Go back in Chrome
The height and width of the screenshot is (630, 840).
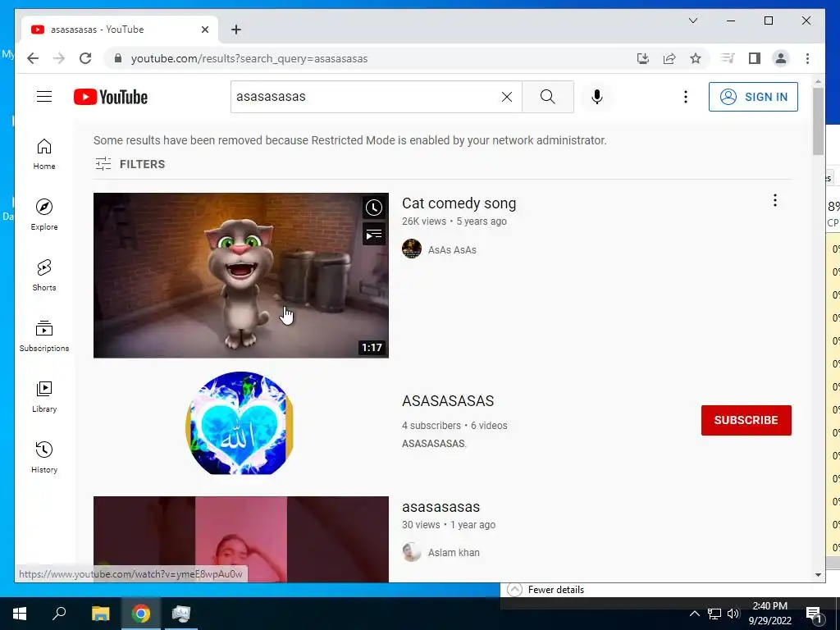coord(33,58)
